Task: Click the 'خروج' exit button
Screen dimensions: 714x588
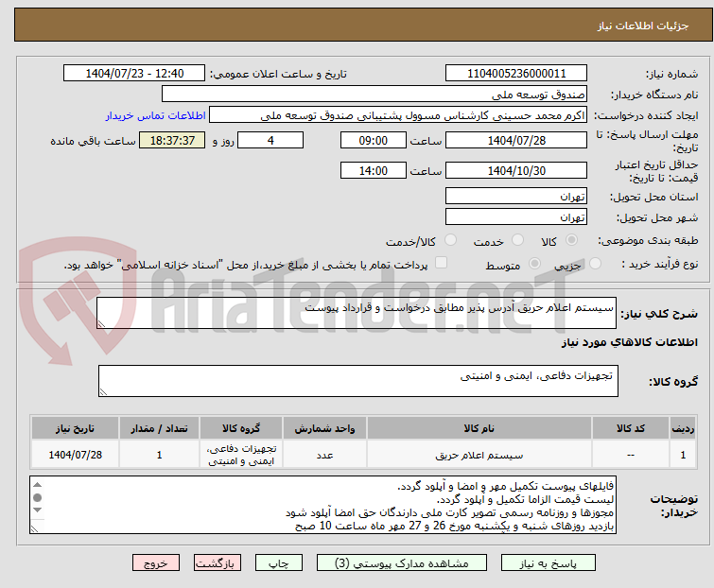Action: [156, 563]
